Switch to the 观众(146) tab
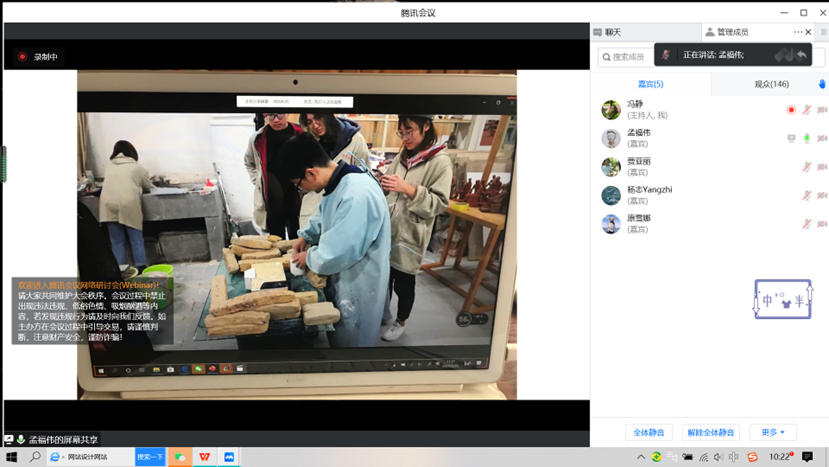This screenshot has width=829, height=467. point(771,84)
